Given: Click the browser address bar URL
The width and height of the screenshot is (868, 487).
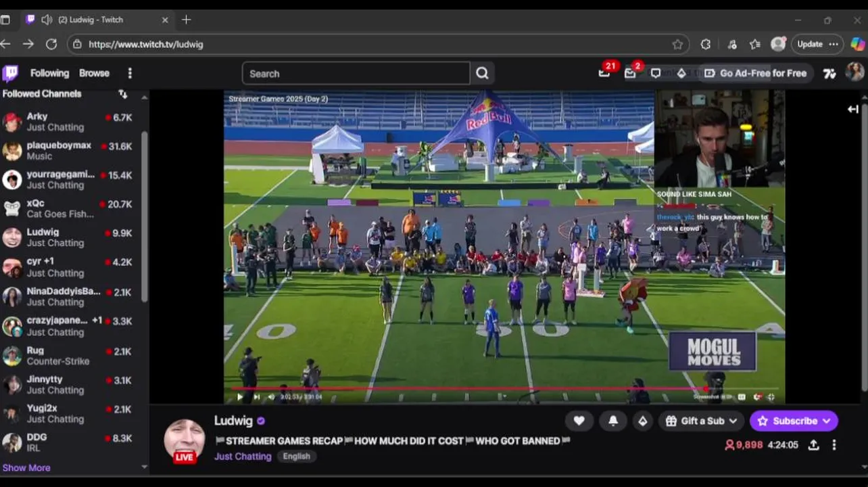Looking at the screenshot, I should [146, 44].
